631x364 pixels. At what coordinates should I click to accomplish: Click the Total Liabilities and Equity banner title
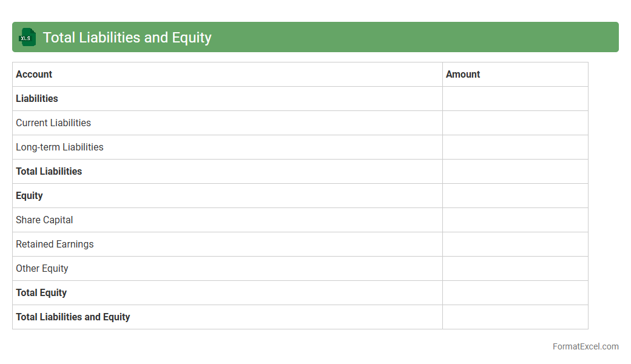coord(127,37)
